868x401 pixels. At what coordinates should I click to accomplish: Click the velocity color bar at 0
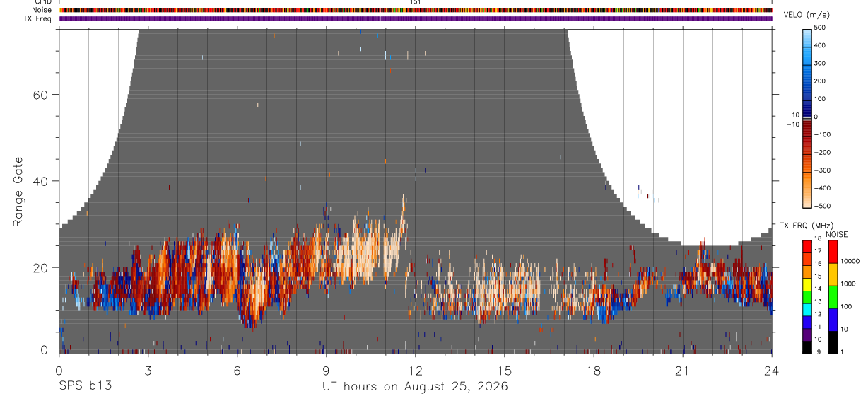(x=807, y=117)
